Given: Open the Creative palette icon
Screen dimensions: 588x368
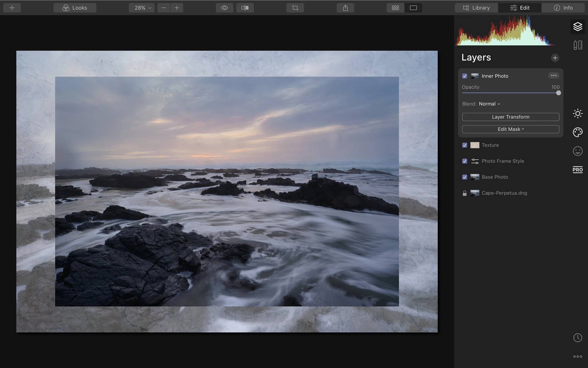Looking at the screenshot, I should click(x=577, y=132).
